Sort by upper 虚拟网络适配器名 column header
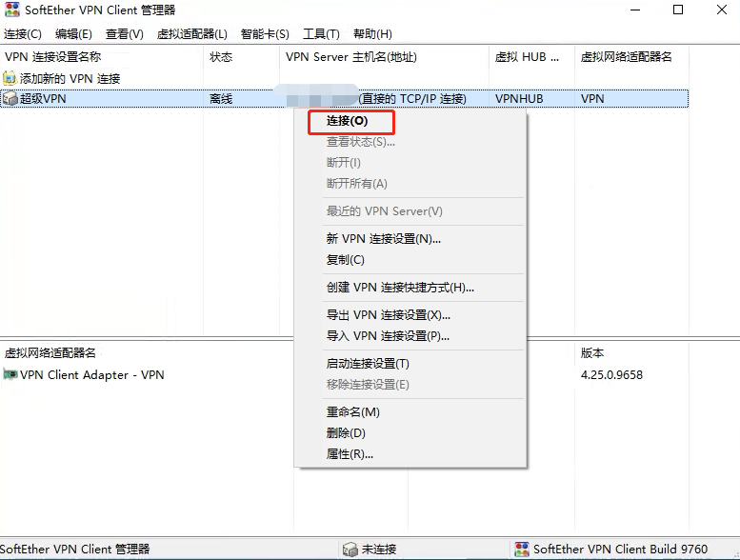The image size is (740, 560). coord(631,57)
